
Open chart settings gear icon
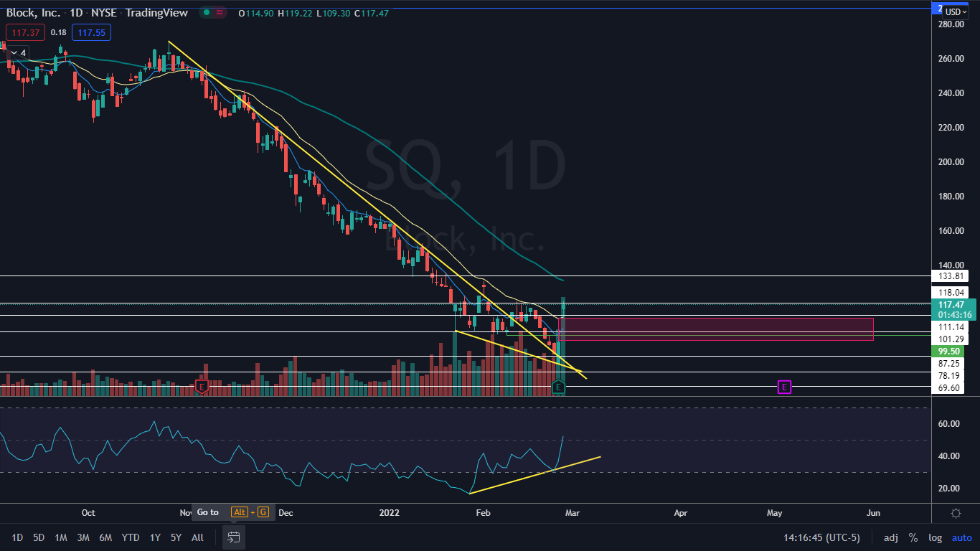[x=956, y=513]
